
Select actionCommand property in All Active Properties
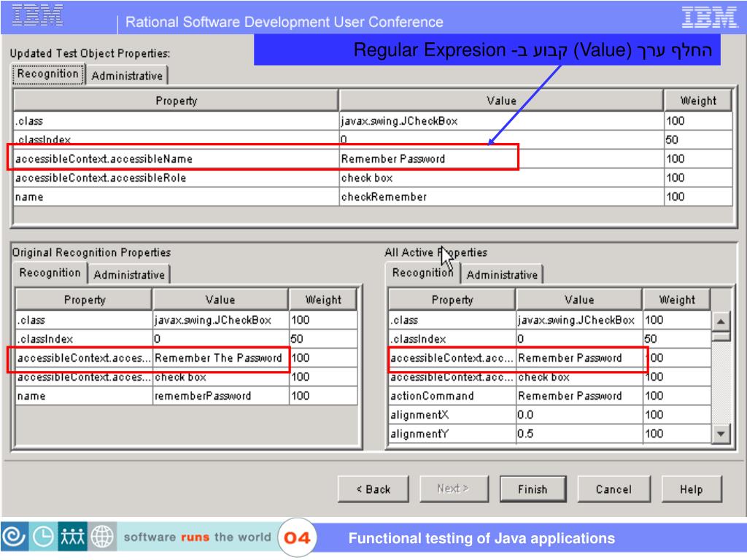pos(452,396)
